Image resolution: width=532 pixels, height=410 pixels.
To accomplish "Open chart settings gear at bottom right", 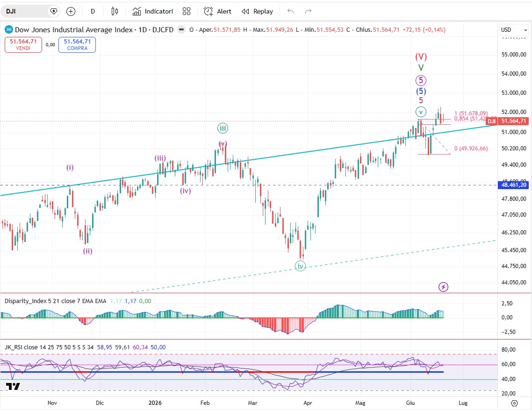I will (x=514, y=403).
